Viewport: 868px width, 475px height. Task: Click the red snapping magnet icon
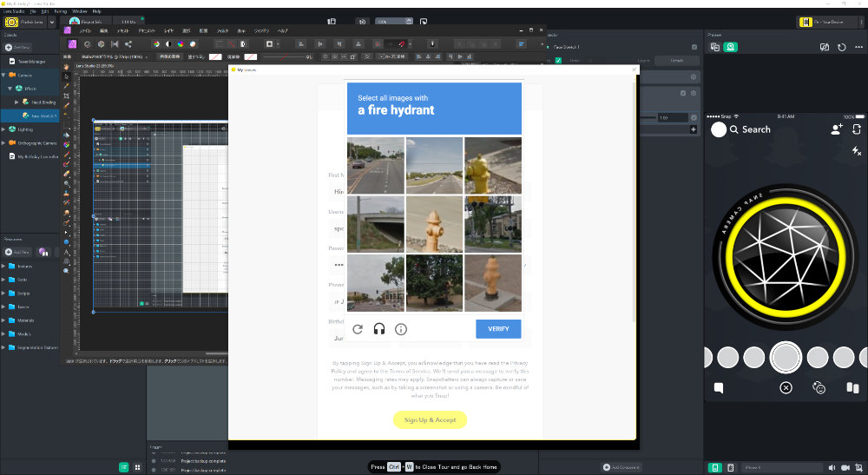402,43
